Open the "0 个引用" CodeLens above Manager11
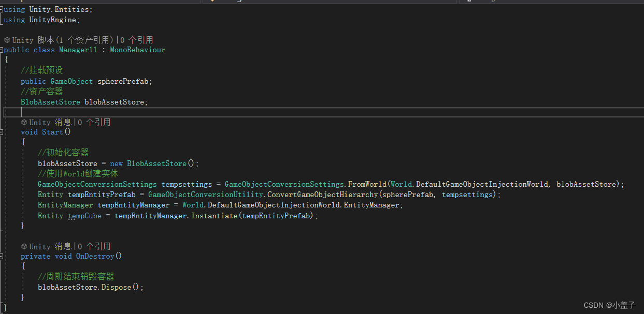The height and width of the screenshot is (314, 644). click(x=136, y=39)
